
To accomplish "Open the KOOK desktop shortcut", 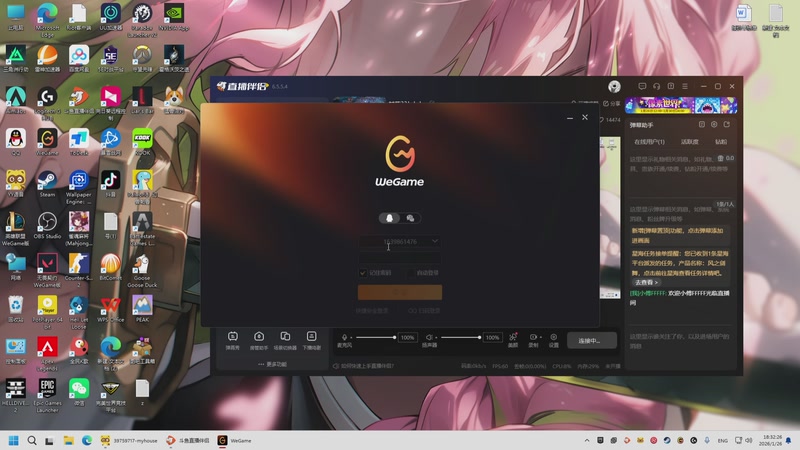I will (142, 142).
